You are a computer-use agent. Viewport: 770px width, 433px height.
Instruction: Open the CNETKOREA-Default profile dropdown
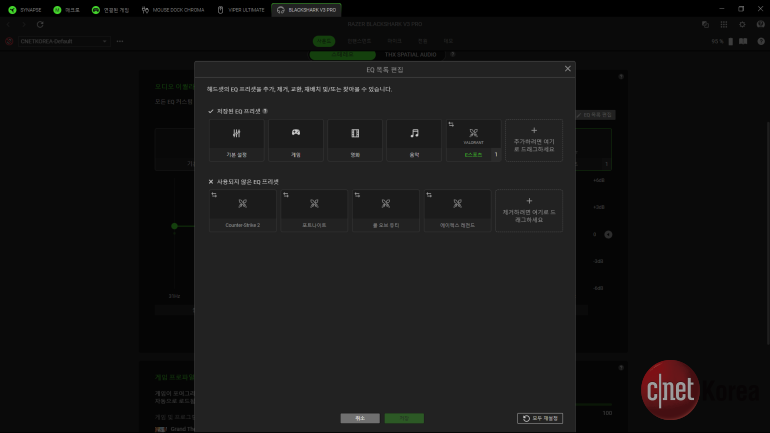click(63, 41)
